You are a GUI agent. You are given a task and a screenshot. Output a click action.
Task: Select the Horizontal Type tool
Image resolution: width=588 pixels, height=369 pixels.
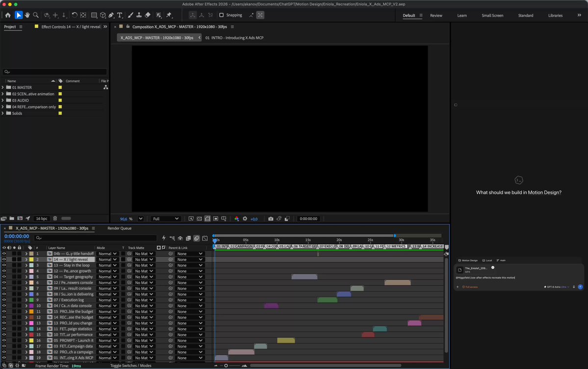120,15
